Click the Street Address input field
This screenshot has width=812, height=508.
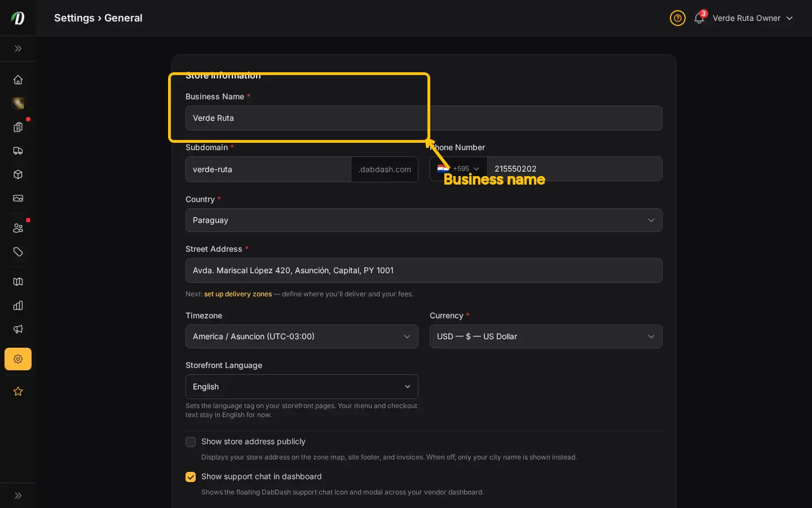point(424,270)
